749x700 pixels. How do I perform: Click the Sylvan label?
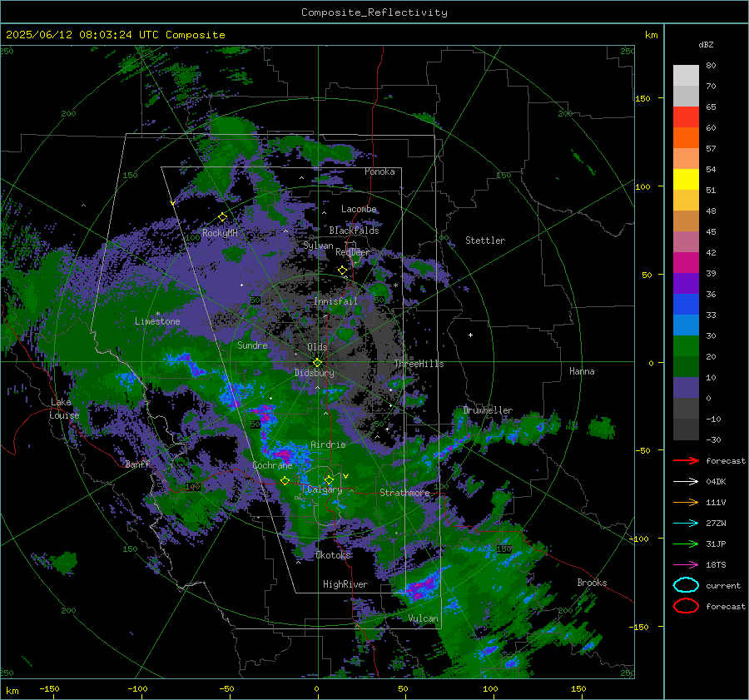pyautogui.click(x=318, y=246)
